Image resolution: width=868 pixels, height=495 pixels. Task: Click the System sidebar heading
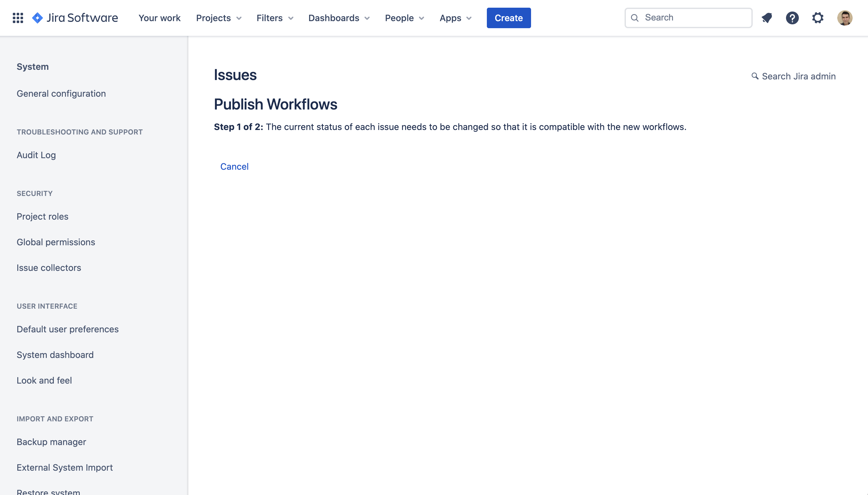click(33, 67)
